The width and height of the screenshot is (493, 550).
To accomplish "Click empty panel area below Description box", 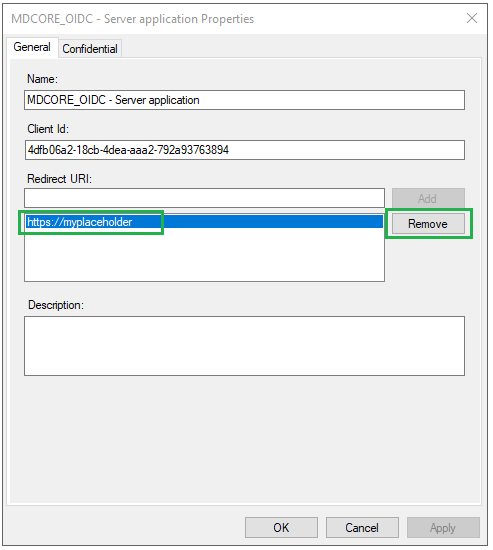I will (245, 438).
